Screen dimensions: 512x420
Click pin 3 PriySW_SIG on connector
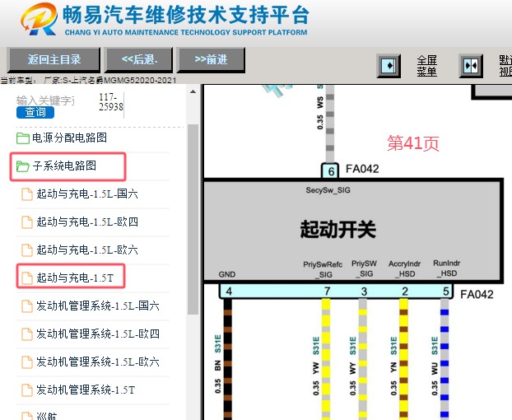point(364,292)
